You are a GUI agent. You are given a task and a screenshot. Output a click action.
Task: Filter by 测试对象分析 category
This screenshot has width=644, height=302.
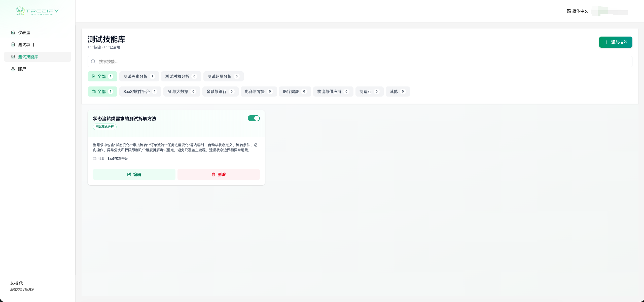(181, 76)
